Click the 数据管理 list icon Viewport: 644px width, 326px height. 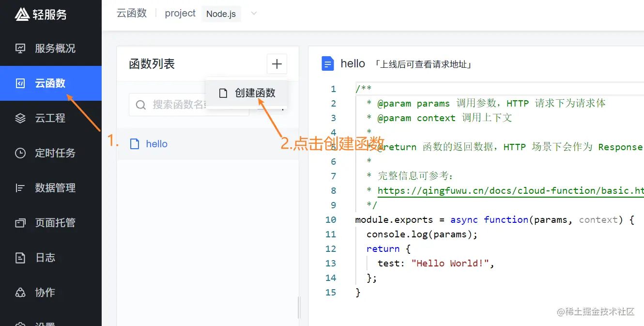[x=20, y=188]
